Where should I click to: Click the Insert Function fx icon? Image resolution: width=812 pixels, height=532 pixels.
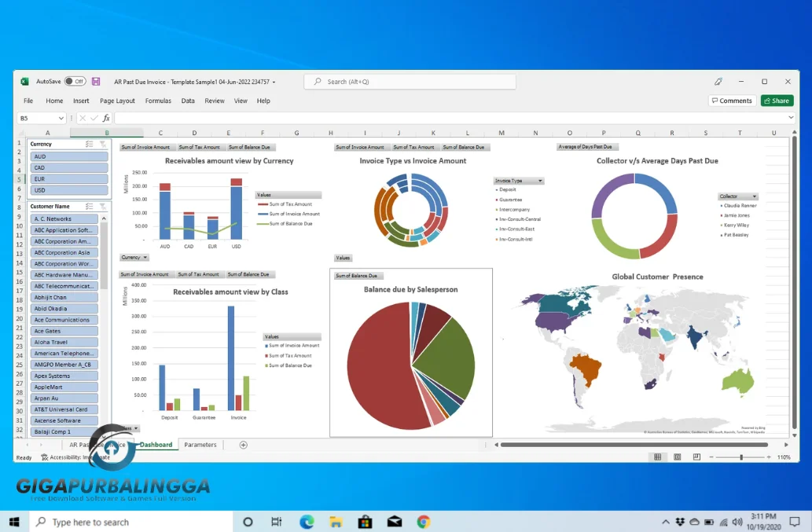click(106, 118)
